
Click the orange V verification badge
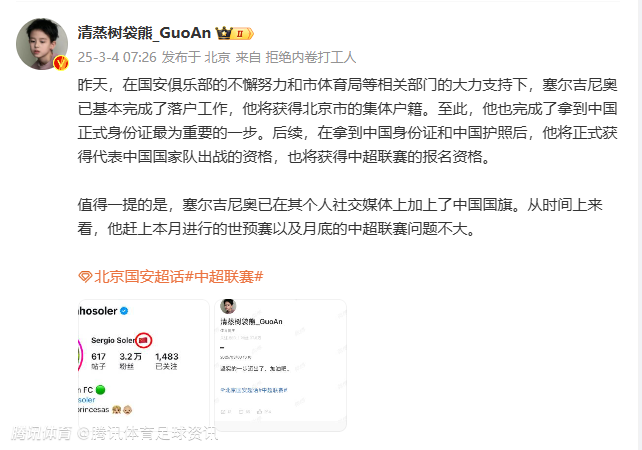(x=61, y=63)
